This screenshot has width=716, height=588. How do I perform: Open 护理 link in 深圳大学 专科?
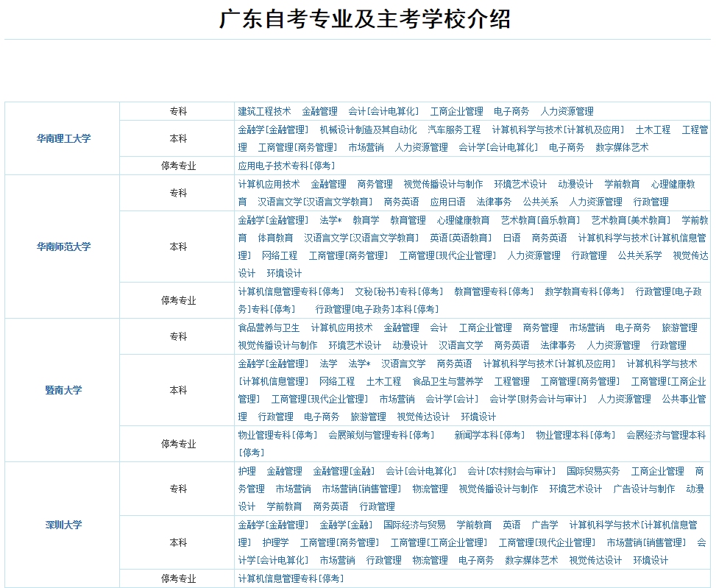tap(247, 472)
